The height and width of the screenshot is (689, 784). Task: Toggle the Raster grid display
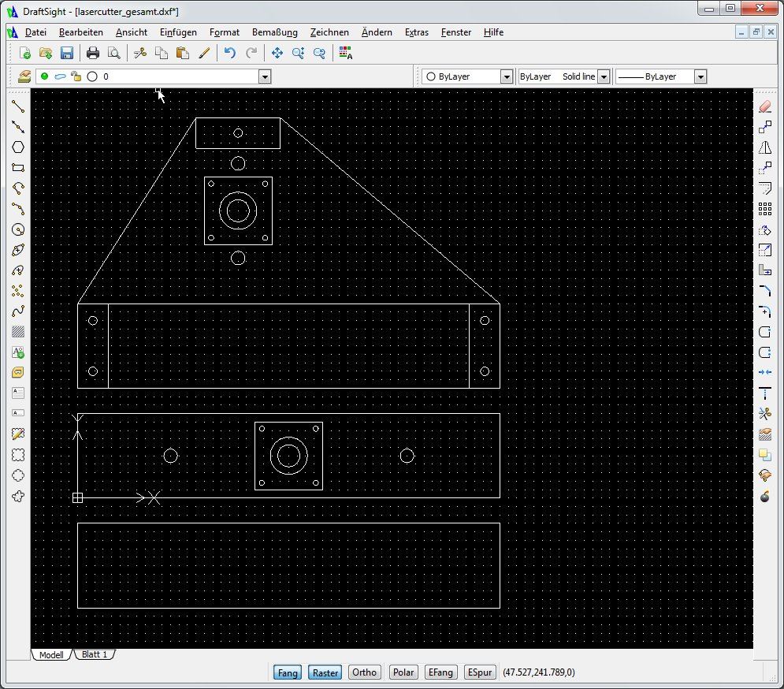(325, 672)
